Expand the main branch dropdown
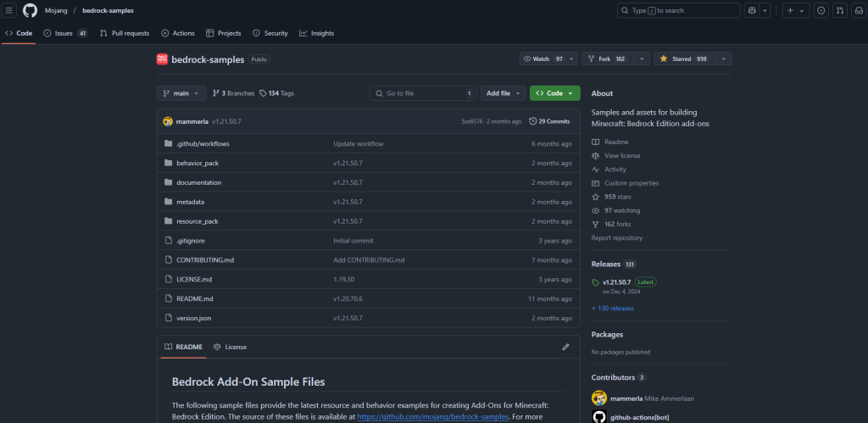 (x=181, y=93)
